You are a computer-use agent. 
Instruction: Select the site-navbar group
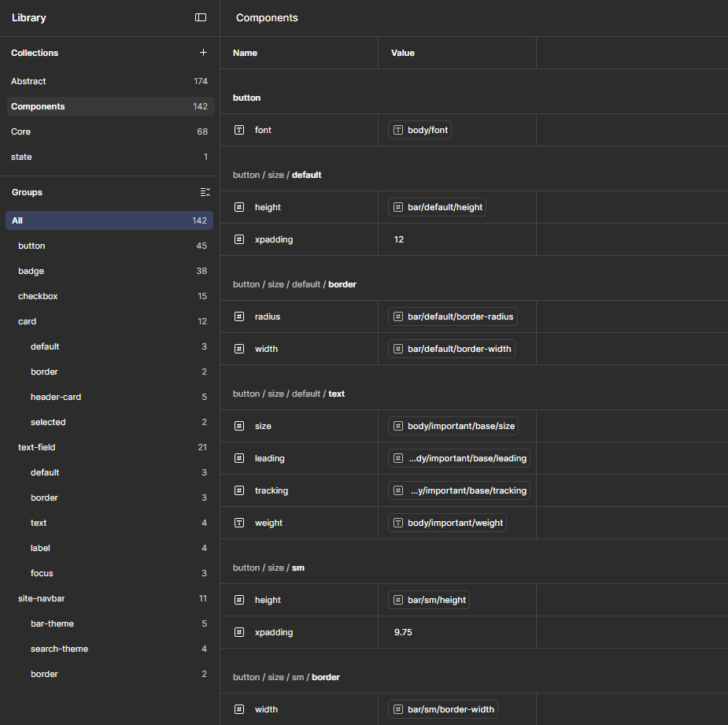[x=109, y=599]
